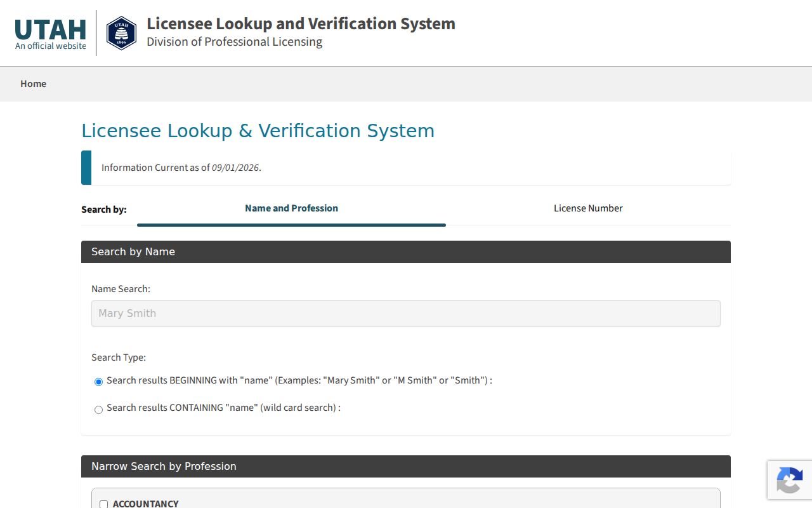Click the Name Search input field
This screenshot has height=508, width=812.
(x=406, y=313)
